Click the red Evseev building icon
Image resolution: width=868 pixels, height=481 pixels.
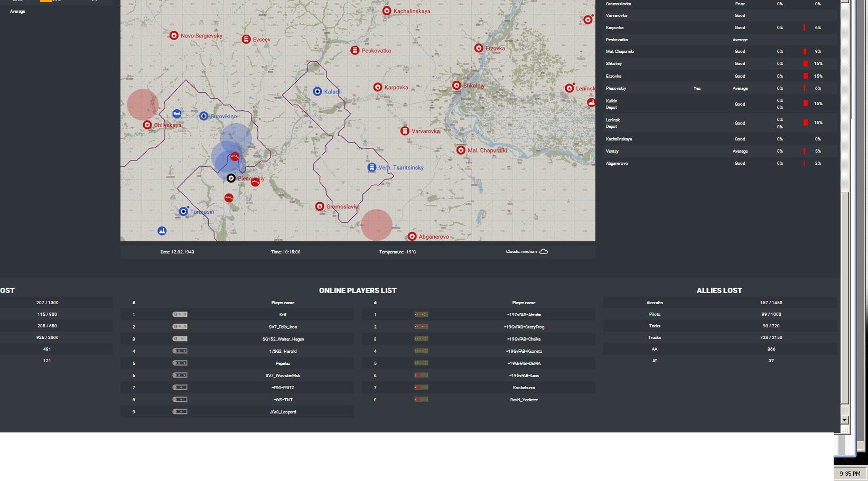246,40
